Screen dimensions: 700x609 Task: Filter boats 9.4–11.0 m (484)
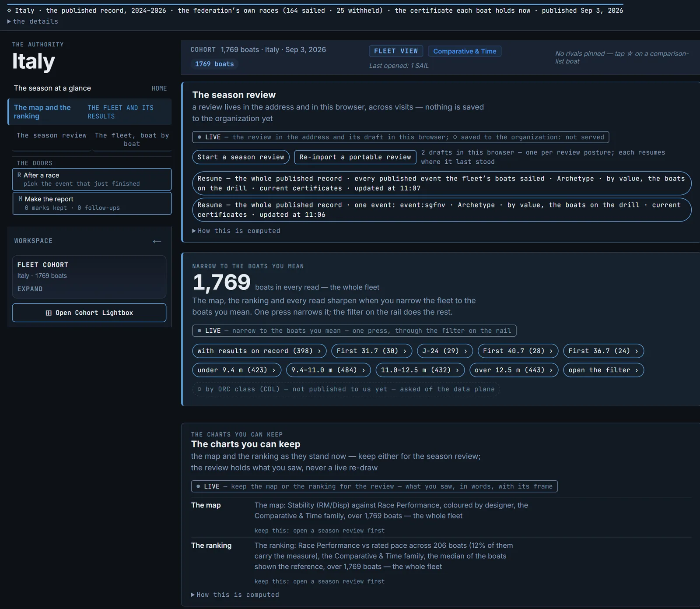(329, 370)
